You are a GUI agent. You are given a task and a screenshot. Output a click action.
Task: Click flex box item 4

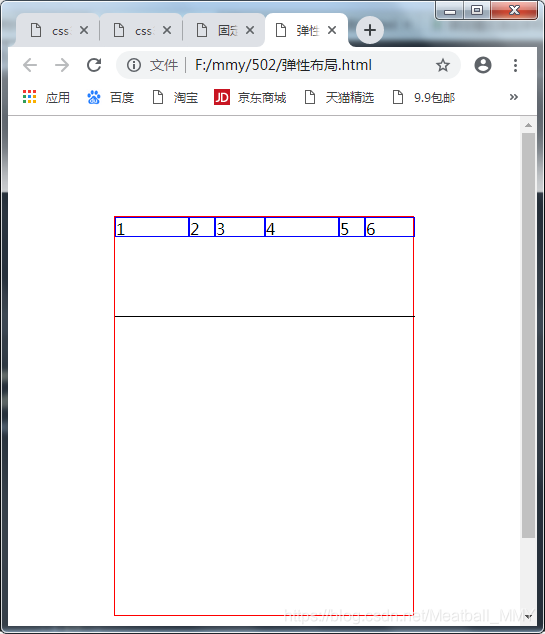302,227
